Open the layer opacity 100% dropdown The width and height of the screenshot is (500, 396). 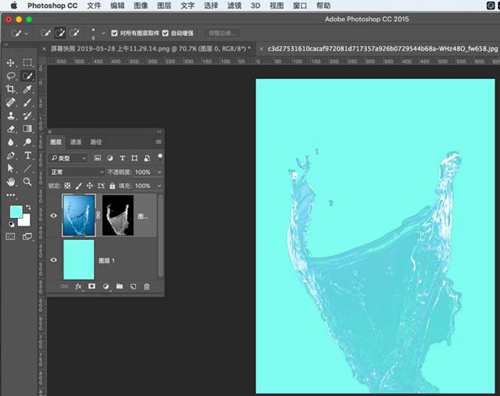[x=148, y=172]
